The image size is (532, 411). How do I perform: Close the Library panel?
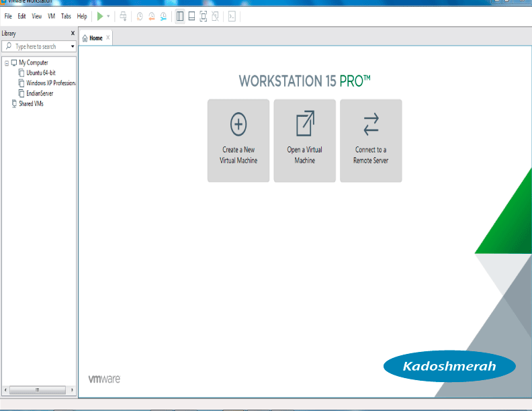[73, 33]
